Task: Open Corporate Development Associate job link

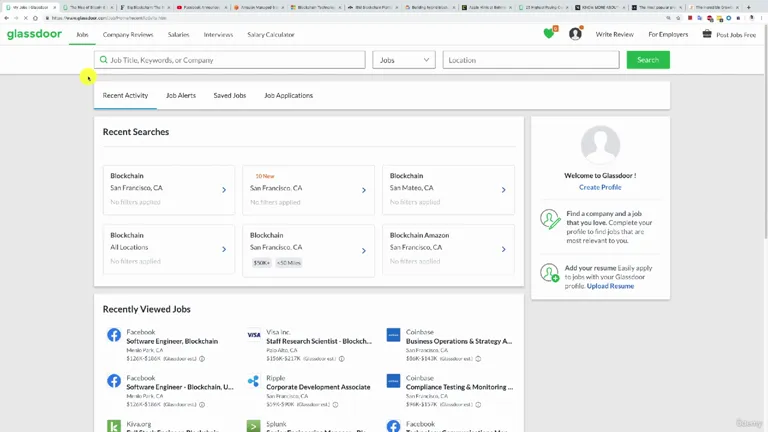Action: coord(318,387)
